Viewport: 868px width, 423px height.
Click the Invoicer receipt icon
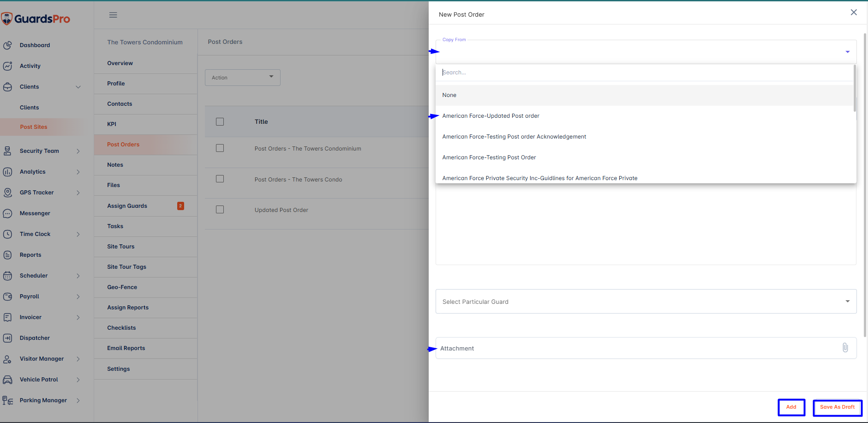(x=7, y=317)
